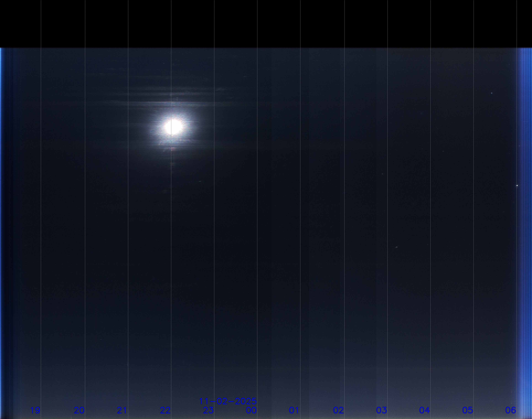Image resolution: width=532 pixels, height=419 pixels.
Task: Click the 05 hour label
Action: pyautogui.click(x=467, y=410)
